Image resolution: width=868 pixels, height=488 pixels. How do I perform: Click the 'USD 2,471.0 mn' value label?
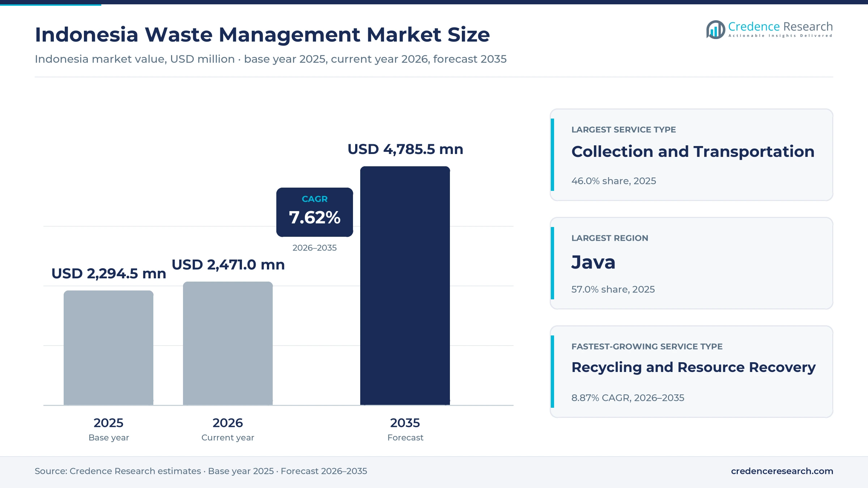tap(228, 265)
